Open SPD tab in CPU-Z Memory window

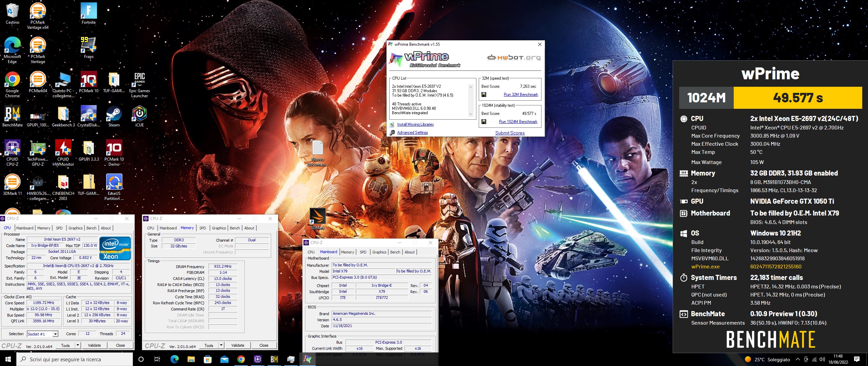pos(203,228)
